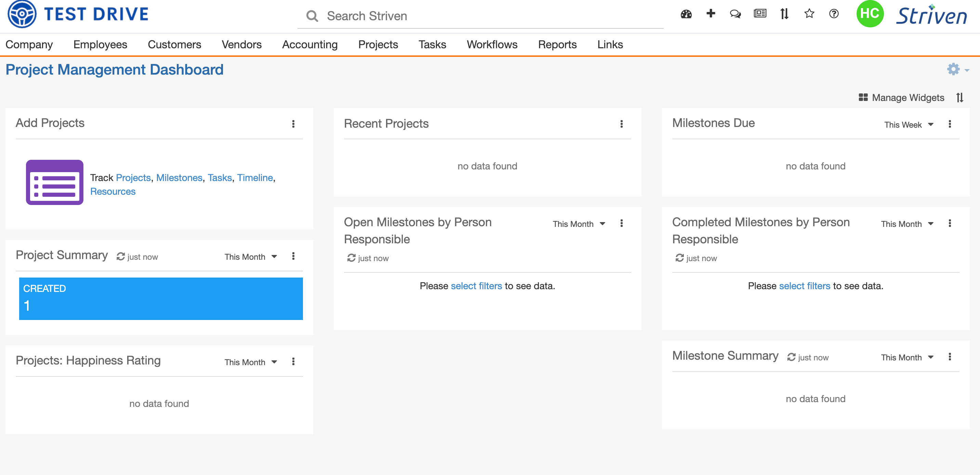Open the help question mark icon
Viewport: 980px width, 475px height.
834,14
